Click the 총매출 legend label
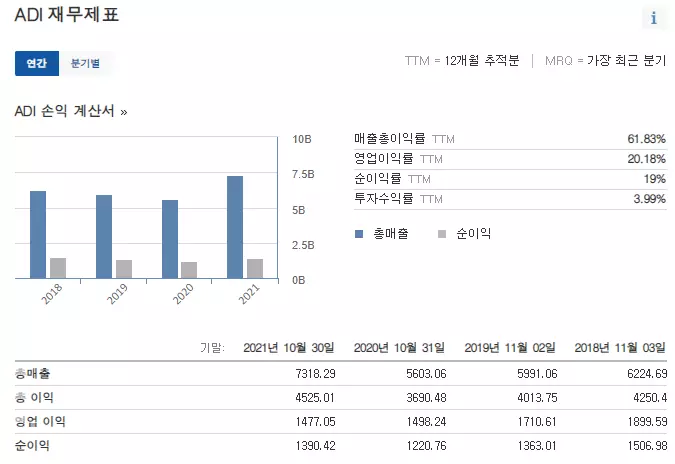This screenshot has height=464, width=675. tap(390, 234)
